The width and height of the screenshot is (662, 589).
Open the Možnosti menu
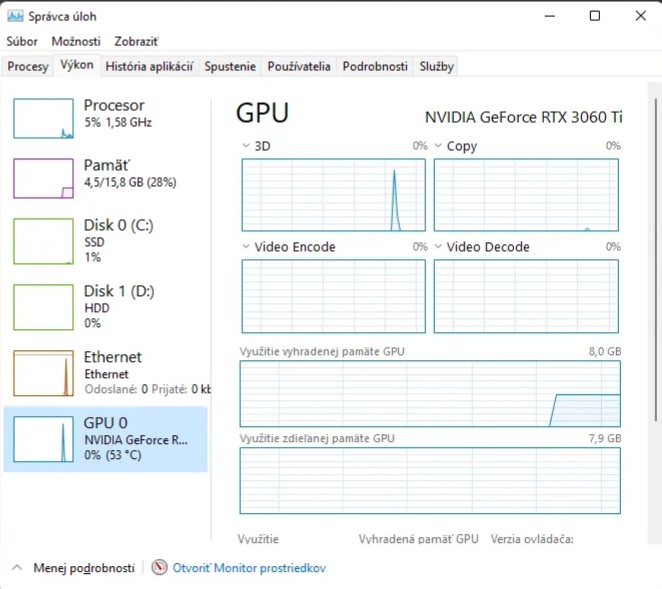point(76,42)
